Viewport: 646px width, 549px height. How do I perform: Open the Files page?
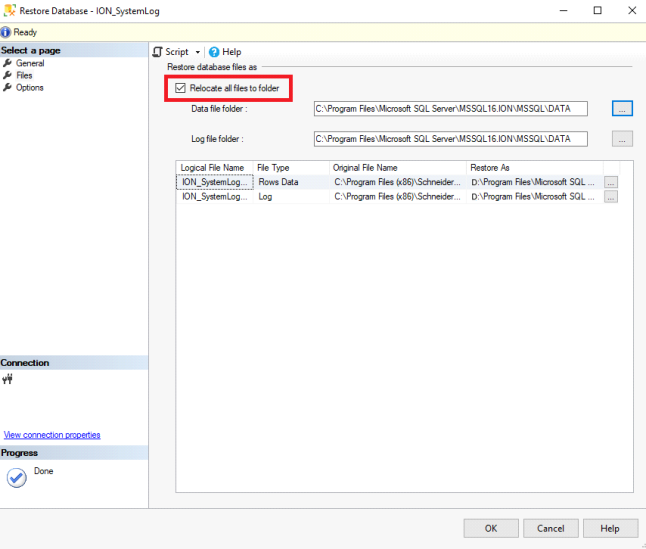point(24,75)
